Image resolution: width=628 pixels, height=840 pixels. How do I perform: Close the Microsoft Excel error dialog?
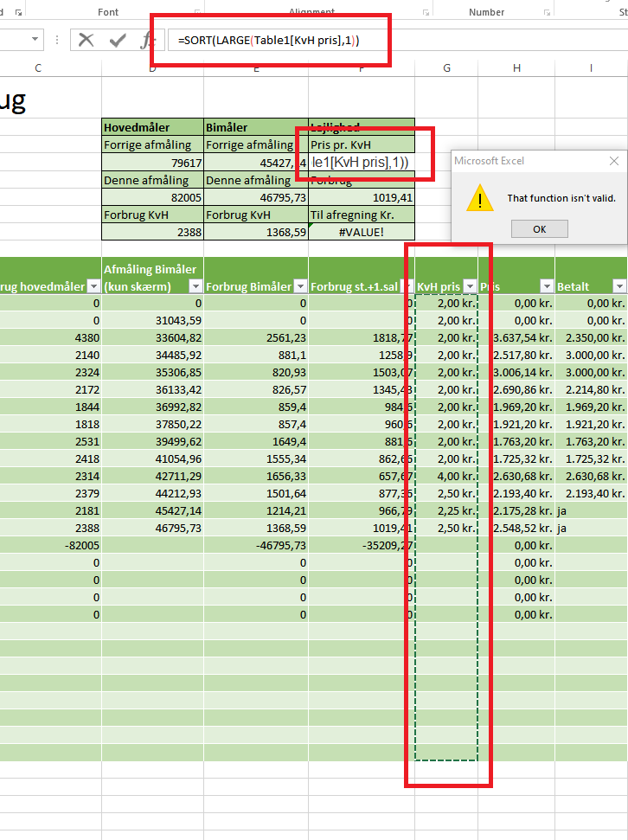point(614,161)
